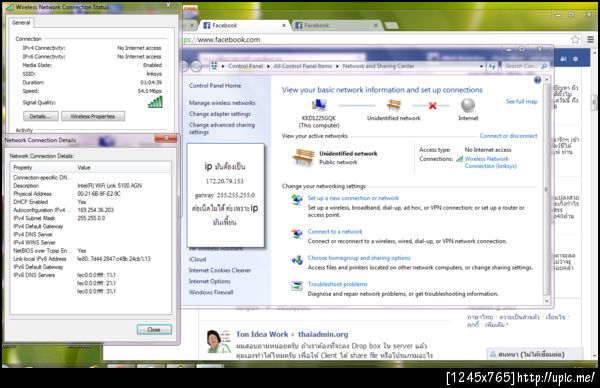Click the address bar refresh icon
Screen dimensions: 600x388
[492, 67]
